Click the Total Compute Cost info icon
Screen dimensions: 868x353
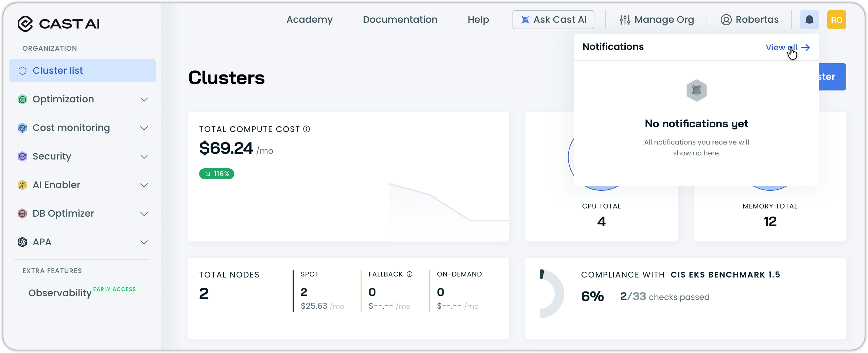307,129
